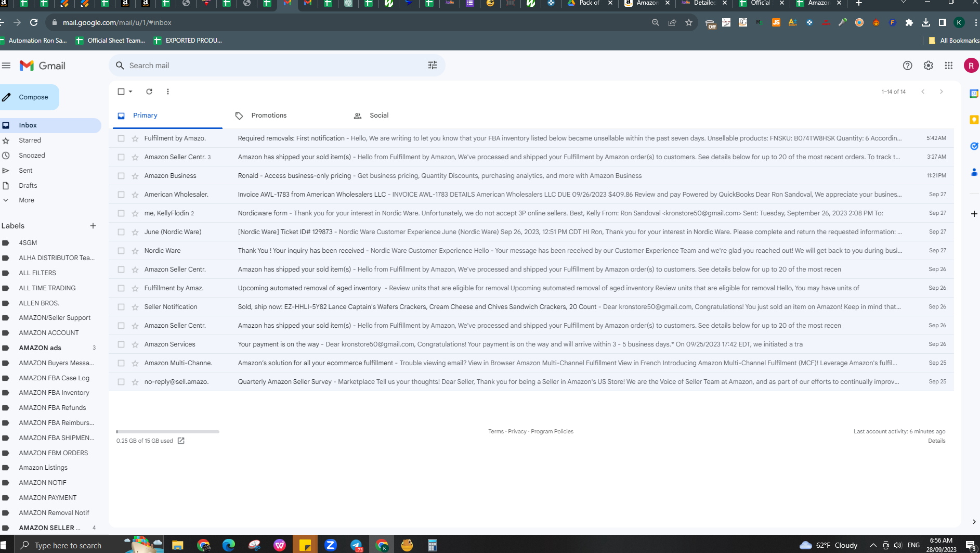This screenshot has height=553, width=980.
Task: Show hidden system tray icons
Action: click(873, 545)
